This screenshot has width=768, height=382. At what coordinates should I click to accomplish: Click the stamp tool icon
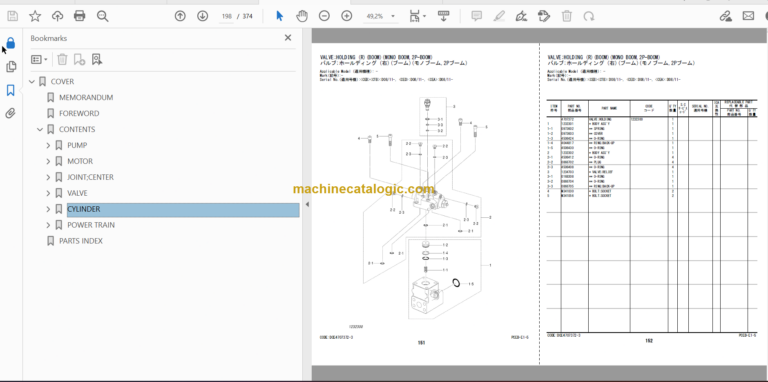click(544, 16)
